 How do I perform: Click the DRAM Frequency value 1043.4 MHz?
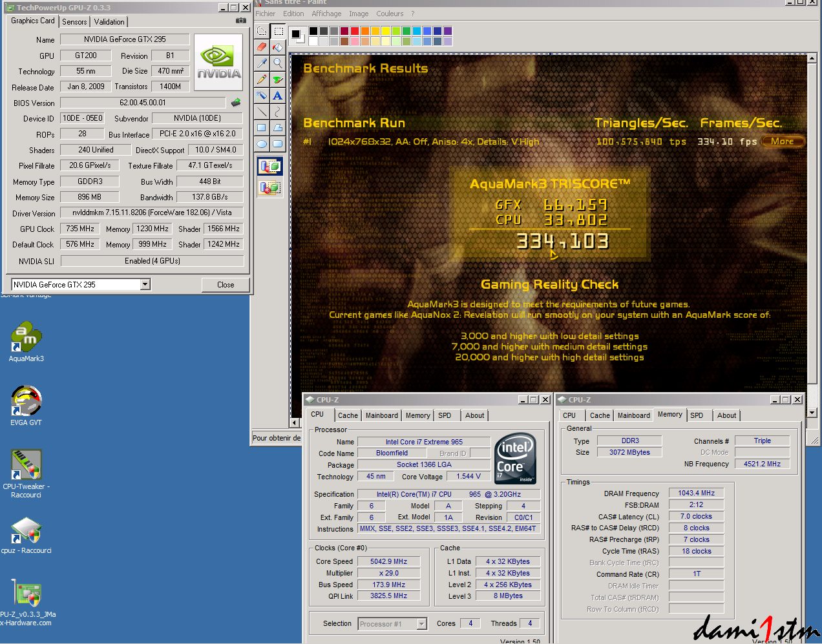(696, 493)
